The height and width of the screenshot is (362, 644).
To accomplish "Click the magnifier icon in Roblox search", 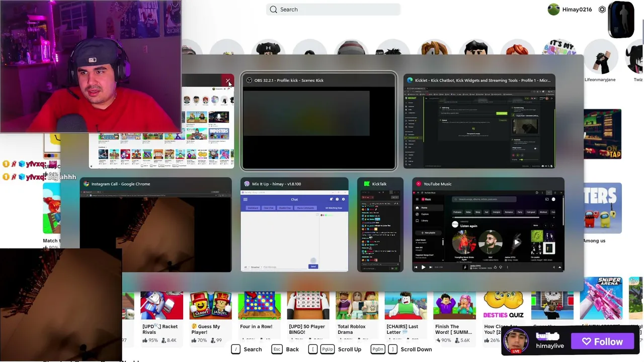I will point(273,10).
